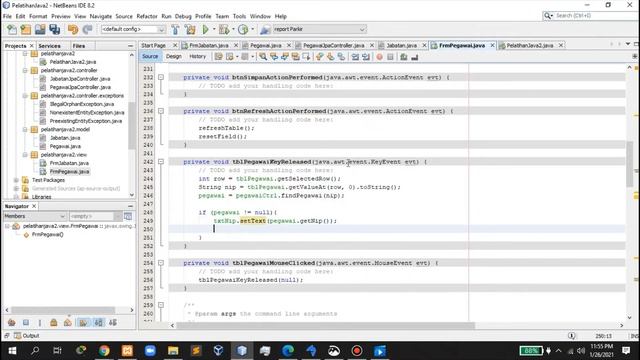Open the Refactor menu

pos(147,16)
